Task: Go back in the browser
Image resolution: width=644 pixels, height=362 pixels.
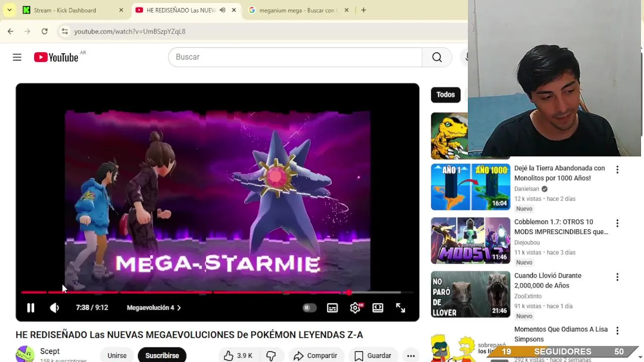Action: point(11,31)
